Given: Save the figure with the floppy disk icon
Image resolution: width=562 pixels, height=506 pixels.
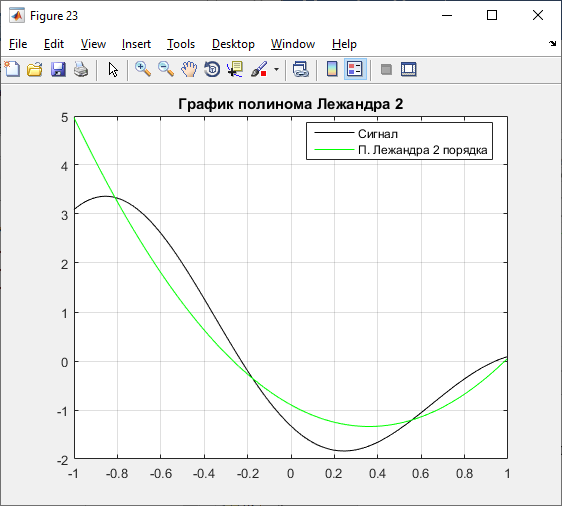Looking at the screenshot, I should click(58, 69).
